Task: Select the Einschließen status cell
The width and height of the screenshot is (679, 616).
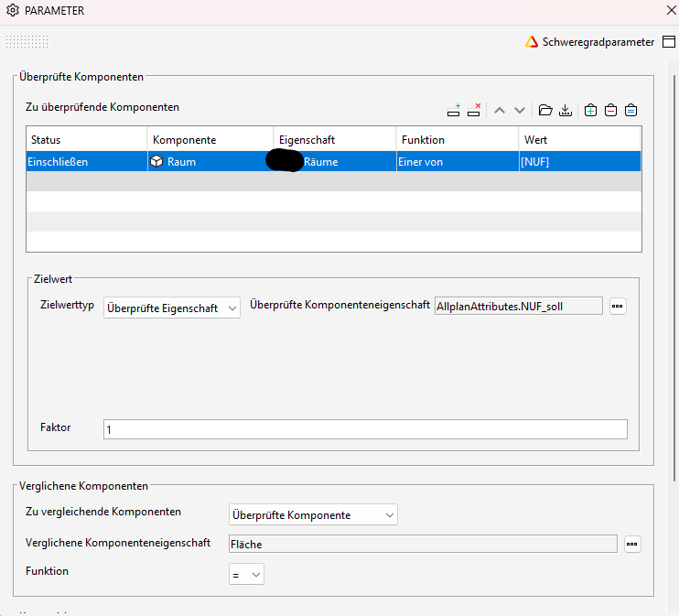Action: [x=87, y=162]
